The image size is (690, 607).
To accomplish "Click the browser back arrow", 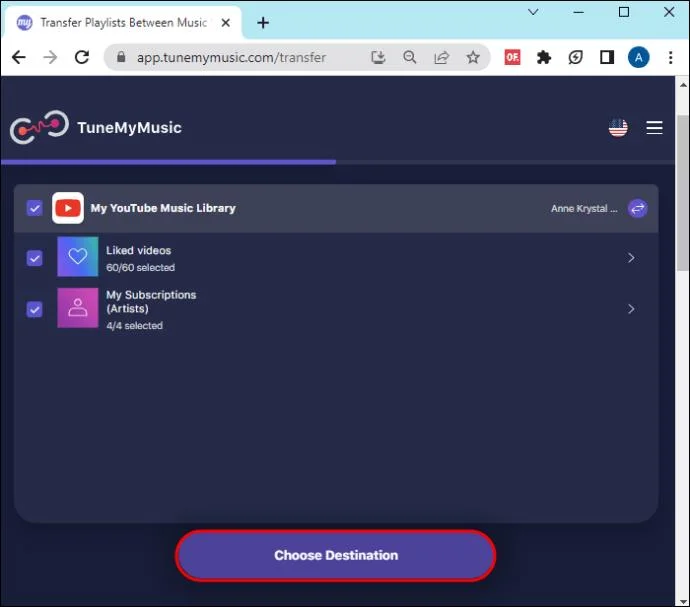I will click(18, 57).
